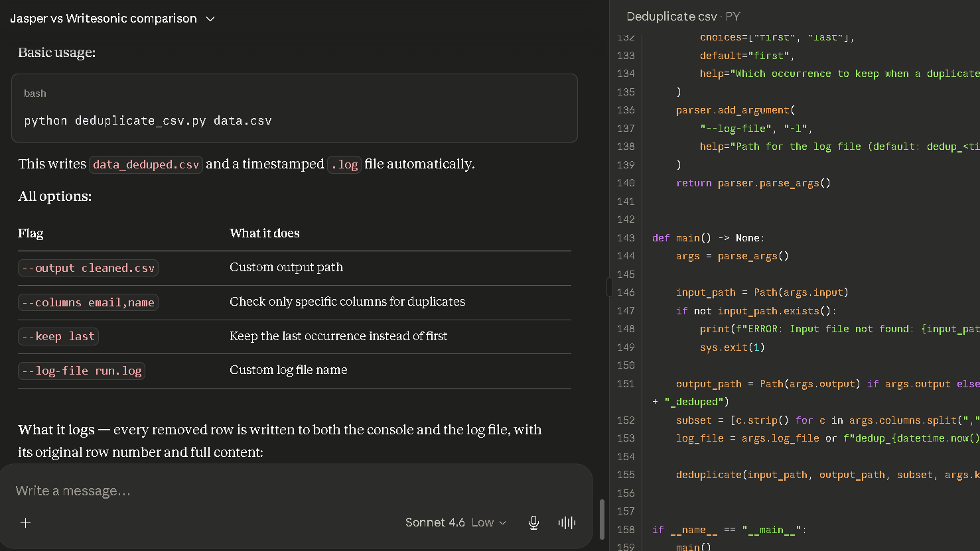This screenshot has width=980, height=551.
Task: Click the return parser.parse_args() code line
Action: pos(753,183)
